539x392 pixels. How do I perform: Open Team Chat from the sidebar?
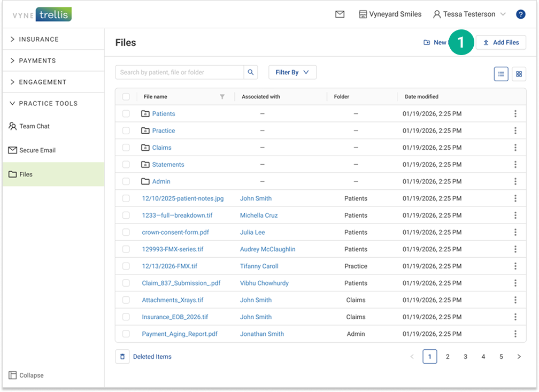(34, 127)
